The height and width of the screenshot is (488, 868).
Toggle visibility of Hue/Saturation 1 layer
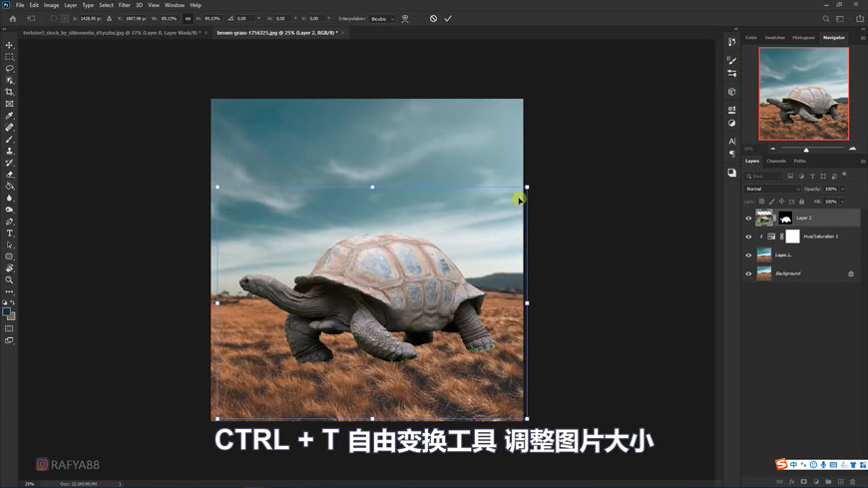[748, 237]
